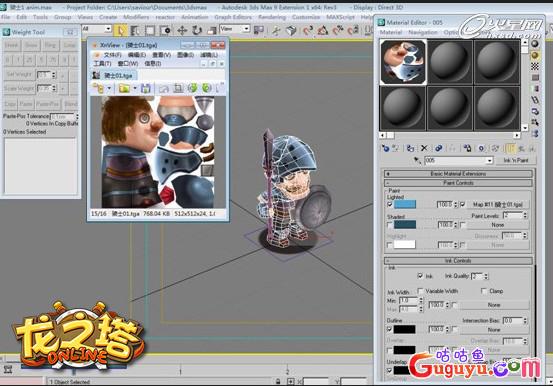Increase the Paint Levels spinner

tap(525, 213)
